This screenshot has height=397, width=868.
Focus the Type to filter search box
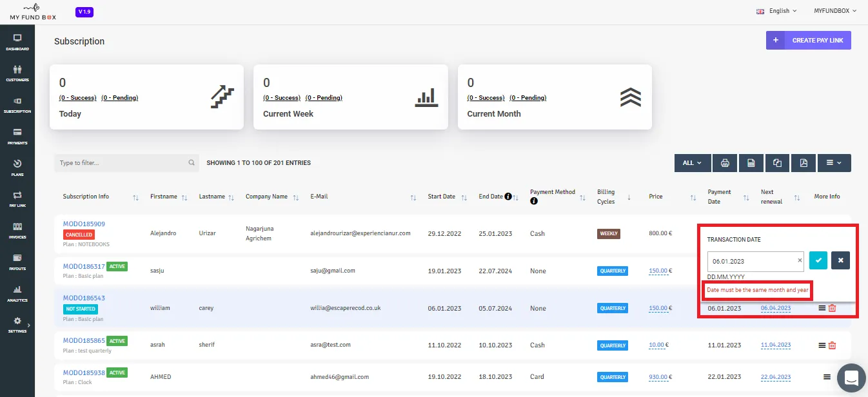coord(126,163)
